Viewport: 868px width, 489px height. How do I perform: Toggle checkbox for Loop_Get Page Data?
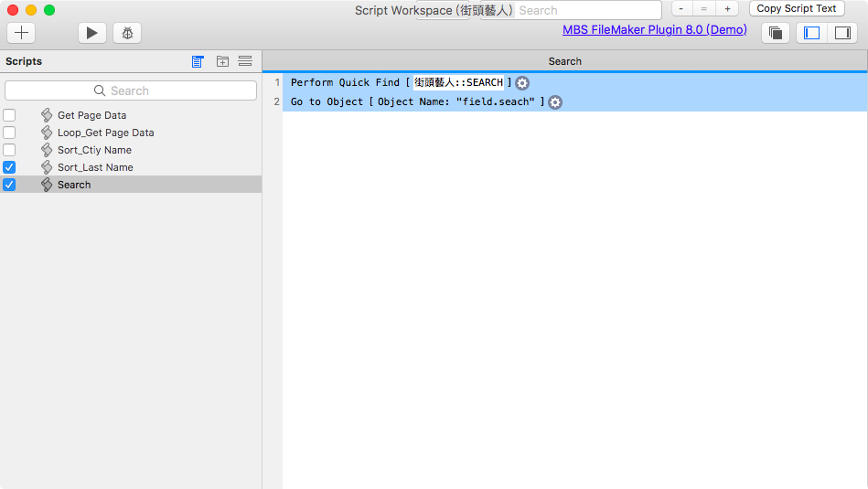[9, 133]
